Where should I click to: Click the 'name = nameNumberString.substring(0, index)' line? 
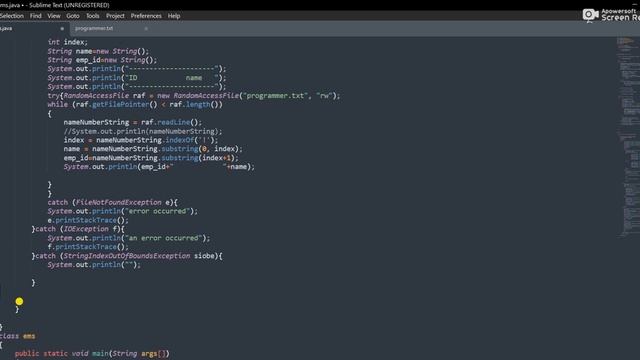[x=153, y=149]
